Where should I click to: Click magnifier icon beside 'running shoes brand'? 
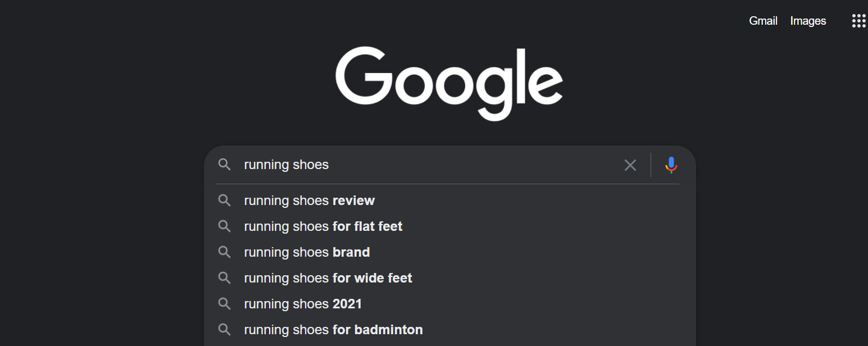[225, 252]
